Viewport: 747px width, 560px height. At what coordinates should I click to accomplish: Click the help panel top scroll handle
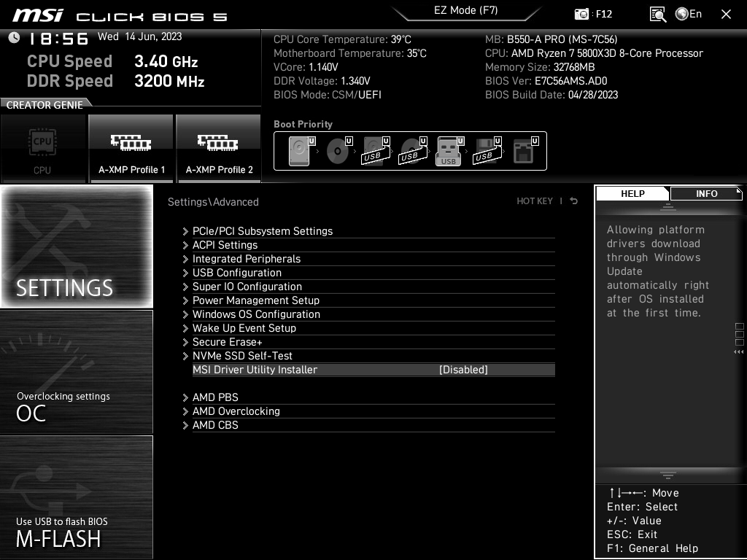click(668, 206)
